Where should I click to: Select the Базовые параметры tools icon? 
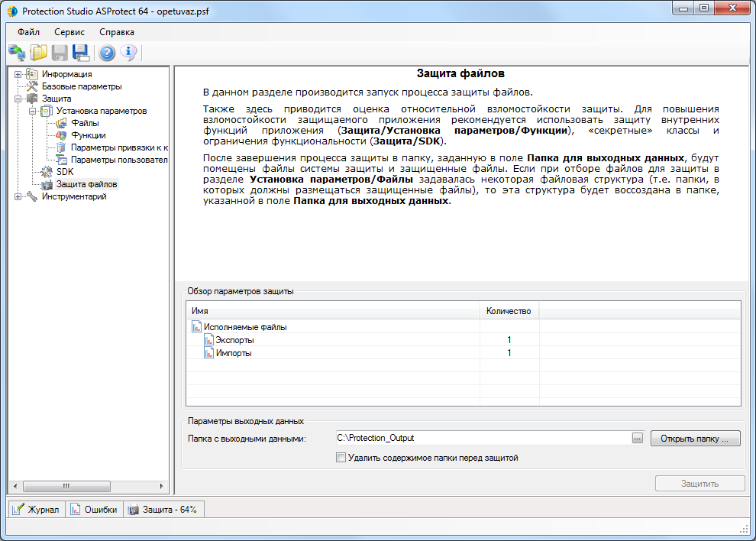32,86
